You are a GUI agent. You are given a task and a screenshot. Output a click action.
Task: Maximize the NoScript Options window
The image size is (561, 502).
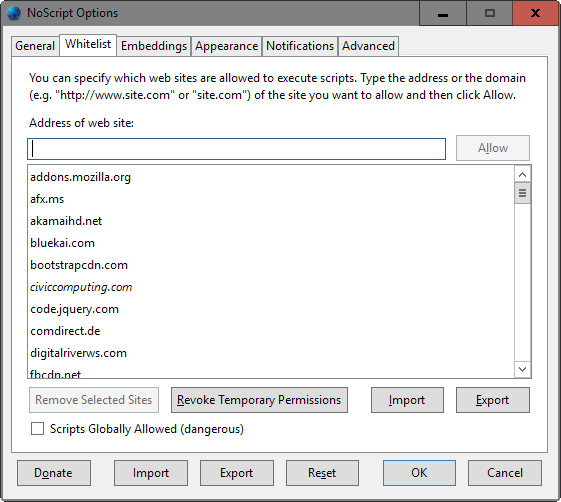[x=489, y=13]
